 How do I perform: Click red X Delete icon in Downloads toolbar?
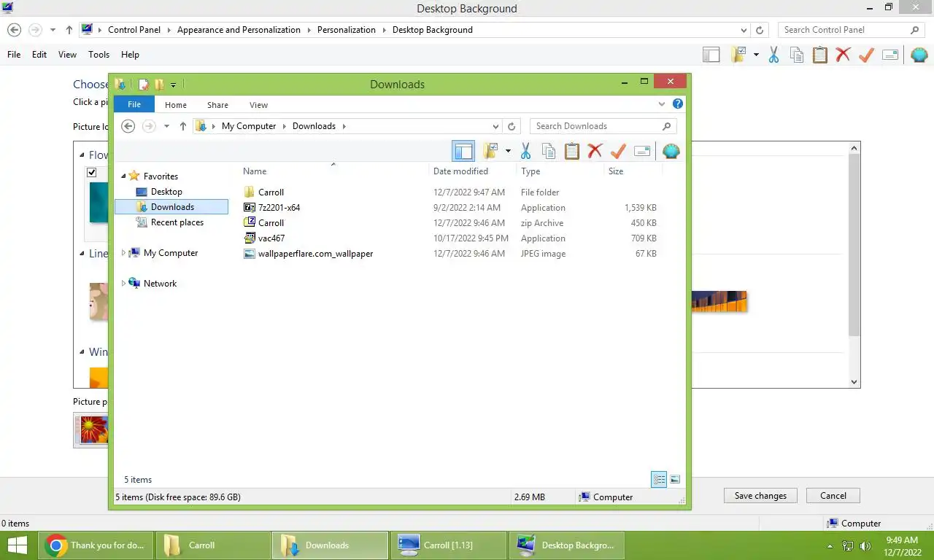pyautogui.click(x=595, y=151)
